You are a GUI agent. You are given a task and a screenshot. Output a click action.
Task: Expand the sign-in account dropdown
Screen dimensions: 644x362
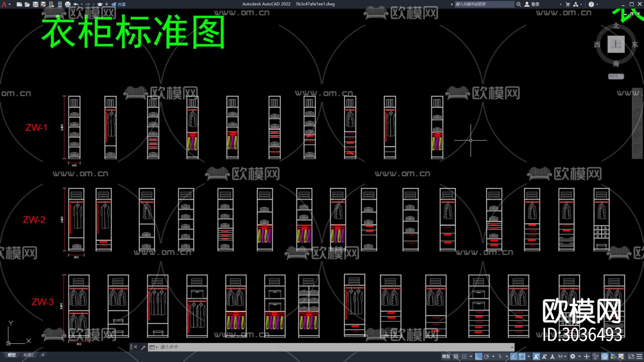point(560,4)
